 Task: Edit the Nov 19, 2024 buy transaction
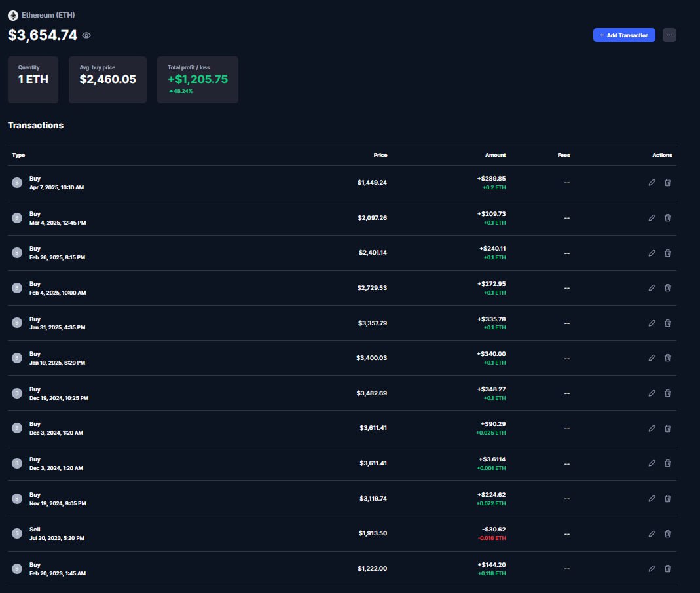(652, 498)
